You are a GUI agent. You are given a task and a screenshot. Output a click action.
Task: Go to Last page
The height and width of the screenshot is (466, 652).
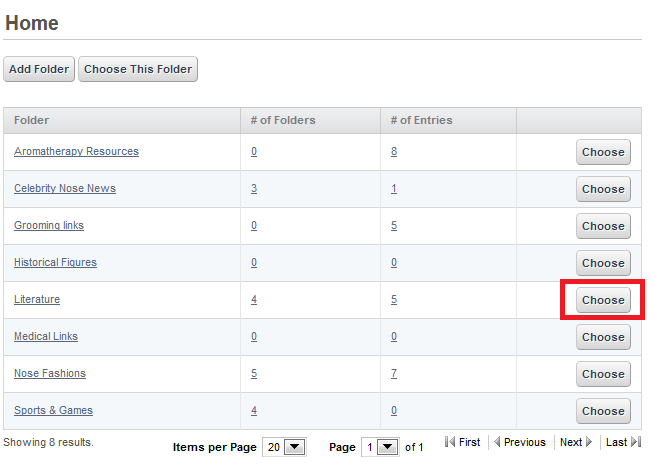(623, 442)
